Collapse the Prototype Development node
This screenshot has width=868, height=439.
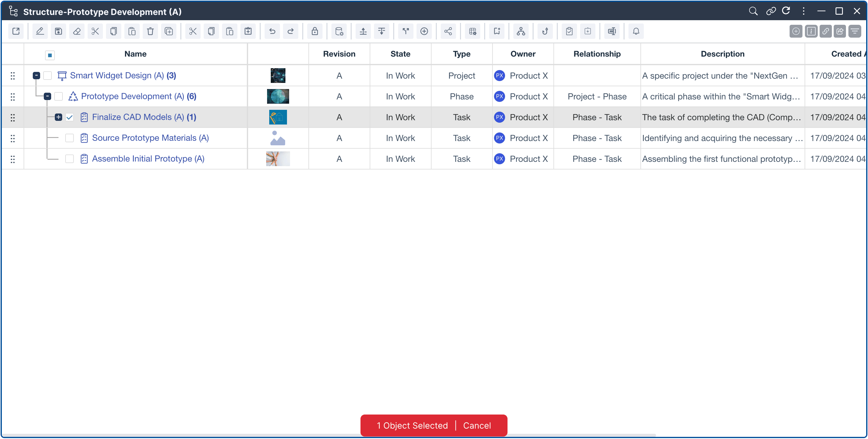click(47, 97)
